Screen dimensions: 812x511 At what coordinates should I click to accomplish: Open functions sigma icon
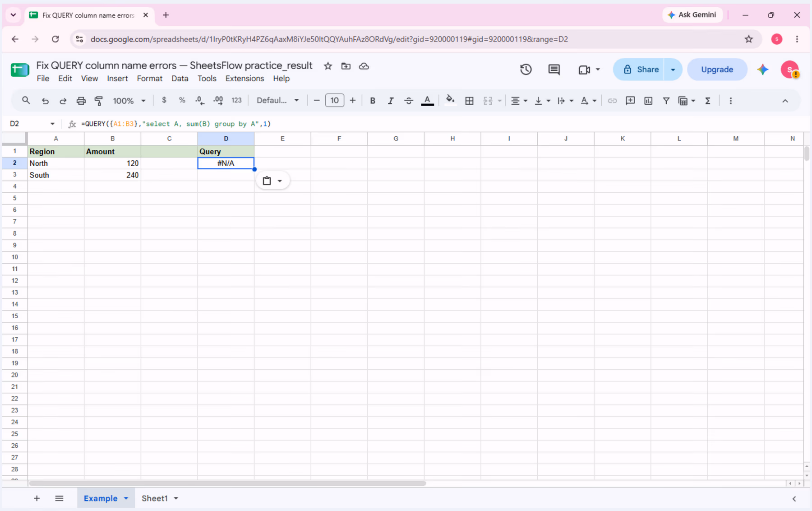pyautogui.click(x=708, y=101)
